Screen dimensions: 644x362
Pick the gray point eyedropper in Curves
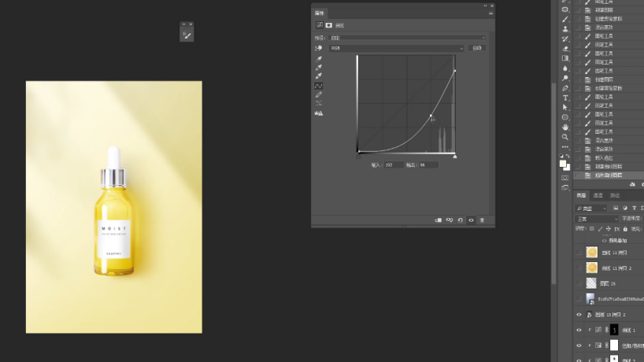click(319, 68)
